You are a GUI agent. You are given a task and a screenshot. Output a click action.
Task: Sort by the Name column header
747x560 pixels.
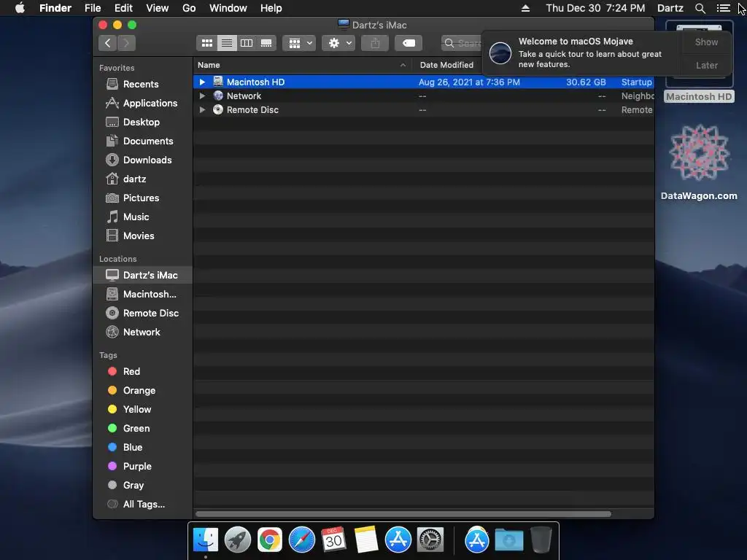pos(302,65)
